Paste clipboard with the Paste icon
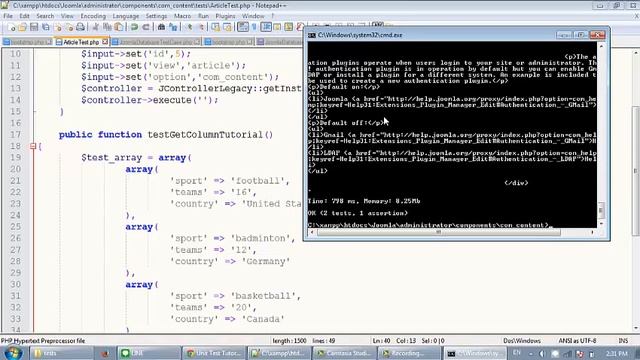 (x=119, y=27)
